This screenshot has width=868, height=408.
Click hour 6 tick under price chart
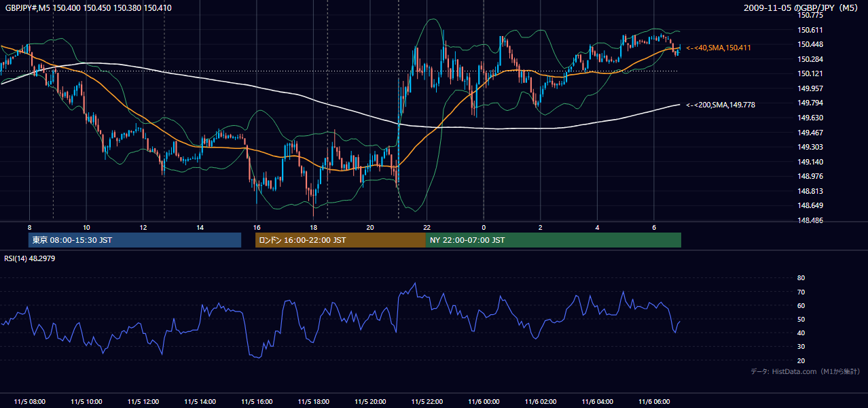(654, 226)
